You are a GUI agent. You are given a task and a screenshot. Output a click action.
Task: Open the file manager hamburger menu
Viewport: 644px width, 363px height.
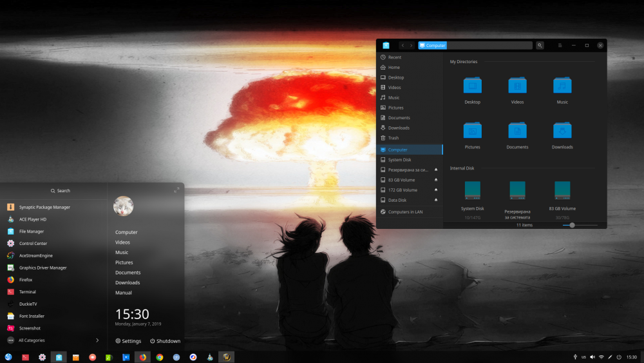pos(560,45)
